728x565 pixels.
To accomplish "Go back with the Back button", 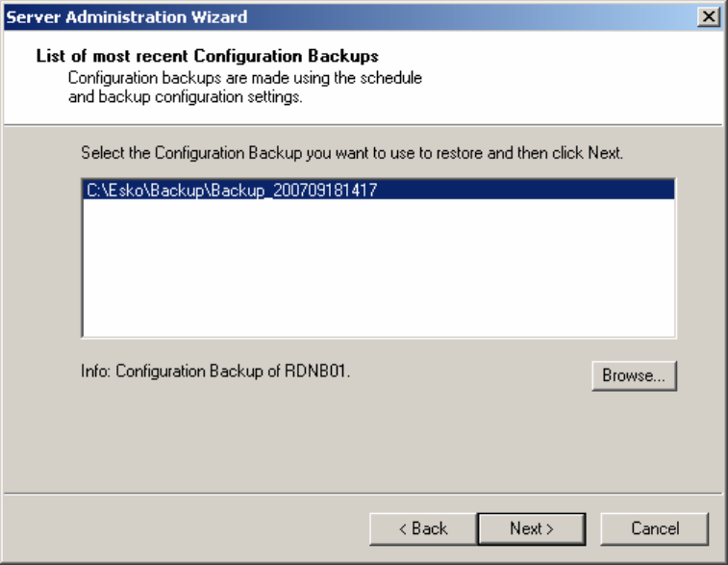I will point(423,528).
